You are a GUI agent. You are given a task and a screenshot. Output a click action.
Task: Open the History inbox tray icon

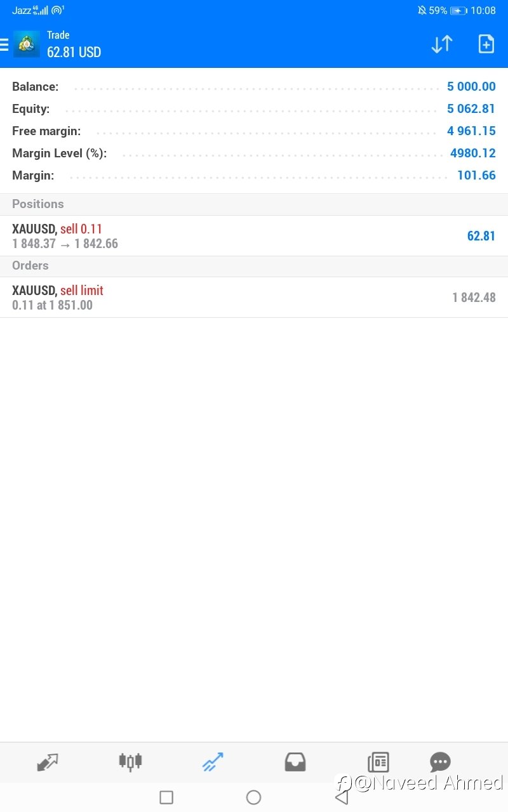(x=295, y=762)
